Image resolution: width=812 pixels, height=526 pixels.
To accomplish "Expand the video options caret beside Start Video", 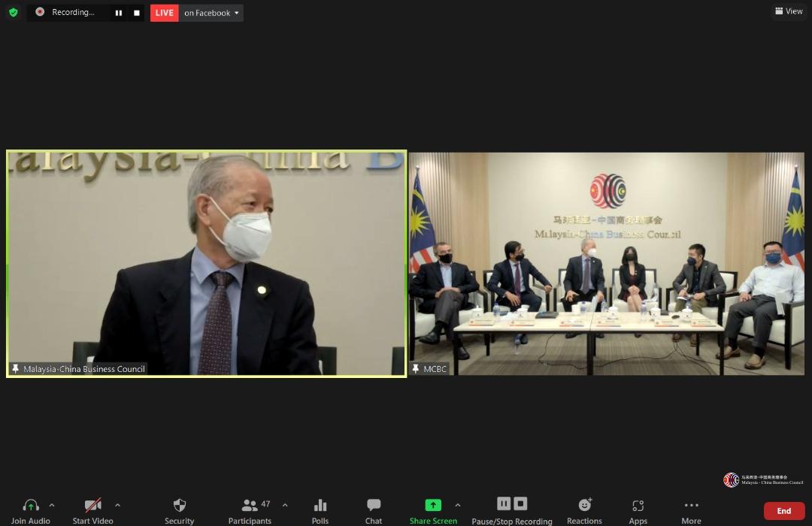I will point(117,505).
